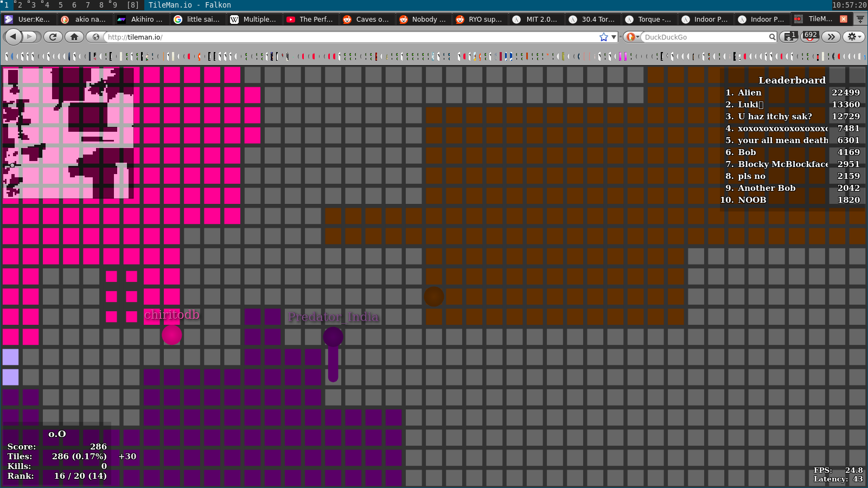Click the chiritodb player name label
Image resolution: width=868 pixels, height=488 pixels.
(x=171, y=315)
